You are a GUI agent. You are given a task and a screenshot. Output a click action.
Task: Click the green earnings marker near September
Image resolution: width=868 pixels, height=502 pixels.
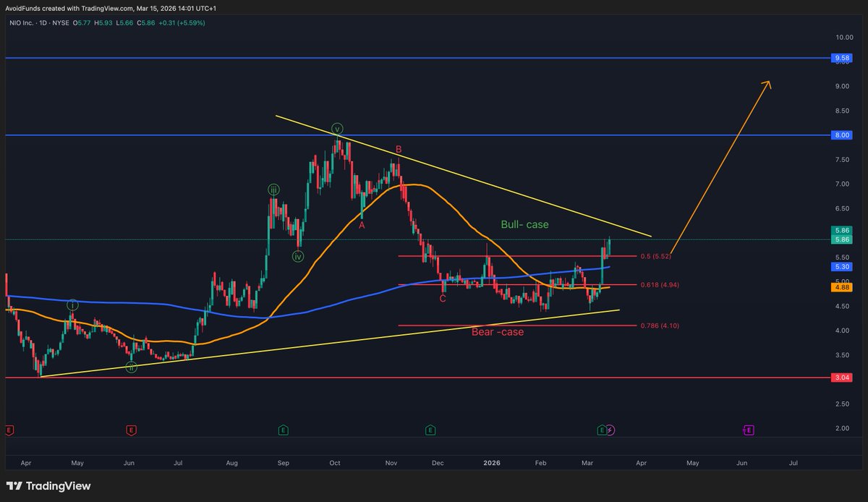(283, 430)
